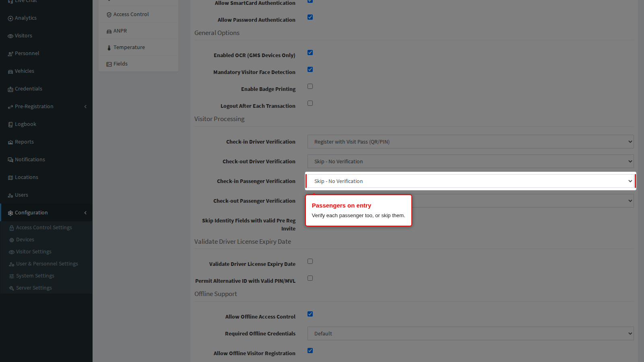Open Server Settings link
The image size is (644, 362).
46,288
